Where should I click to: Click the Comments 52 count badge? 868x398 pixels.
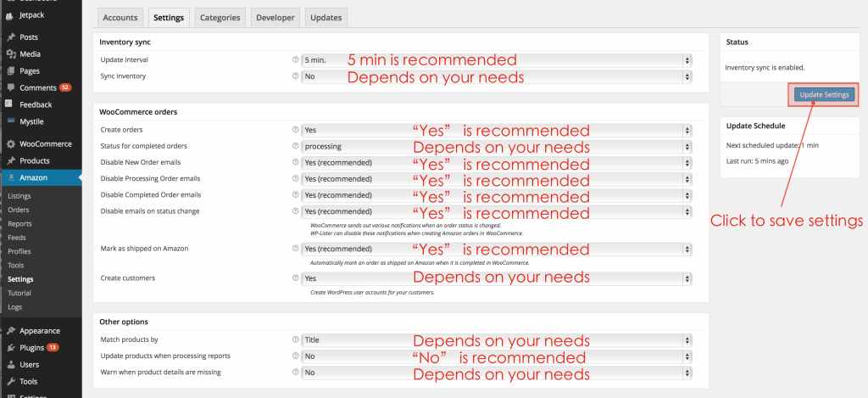coord(65,87)
